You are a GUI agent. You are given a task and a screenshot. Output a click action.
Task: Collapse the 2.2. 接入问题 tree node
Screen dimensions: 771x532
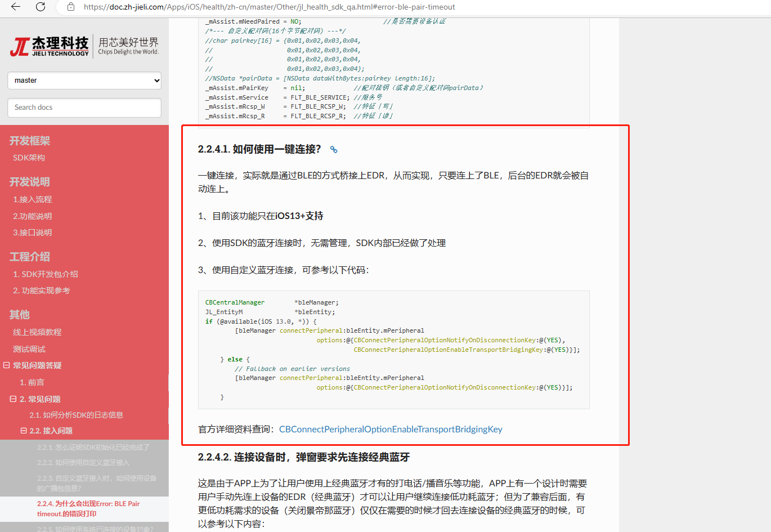coord(24,431)
